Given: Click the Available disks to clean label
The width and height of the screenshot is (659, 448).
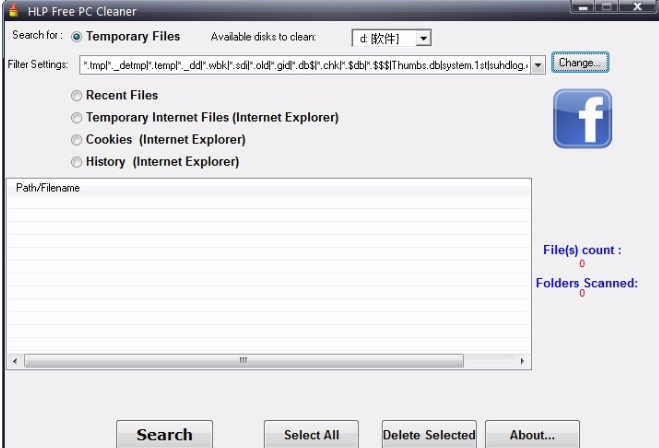Looking at the screenshot, I should [x=264, y=37].
